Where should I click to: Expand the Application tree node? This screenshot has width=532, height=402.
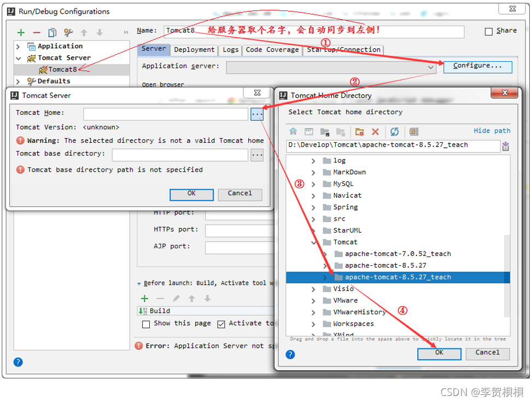(x=19, y=46)
